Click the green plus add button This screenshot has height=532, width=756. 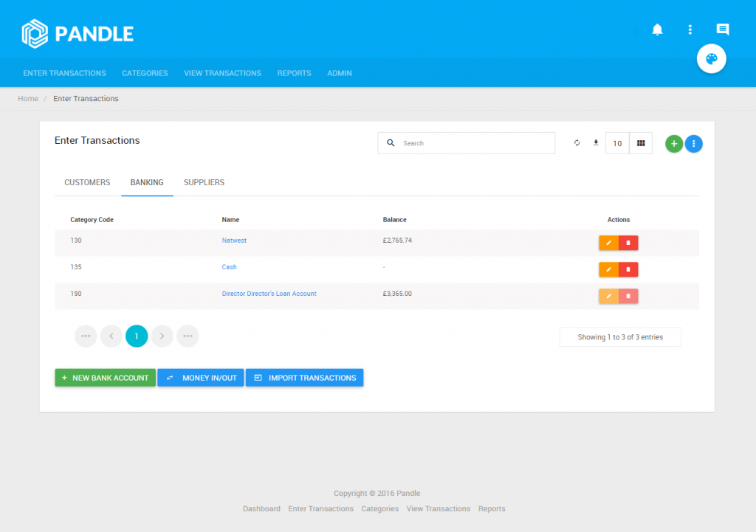674,144
